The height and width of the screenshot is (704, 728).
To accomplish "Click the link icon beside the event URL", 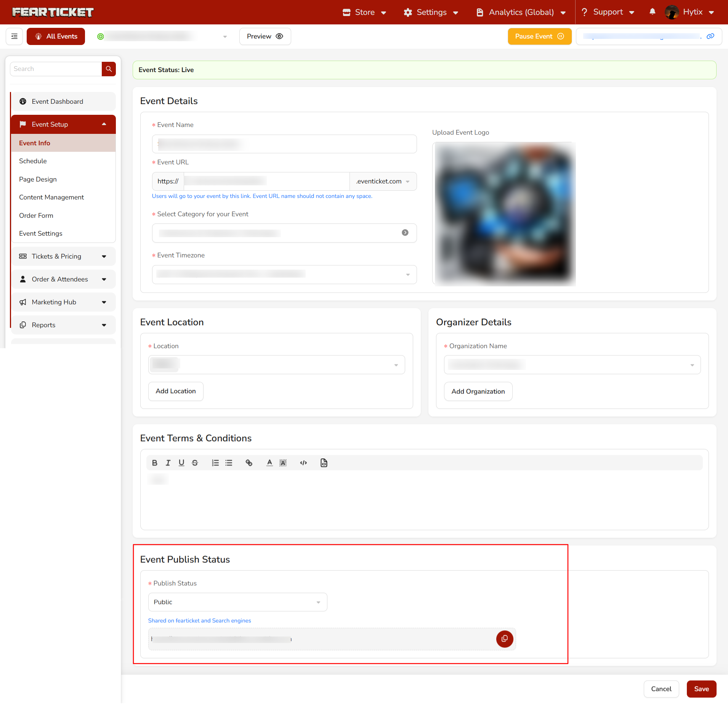I will tap(710, 36).
